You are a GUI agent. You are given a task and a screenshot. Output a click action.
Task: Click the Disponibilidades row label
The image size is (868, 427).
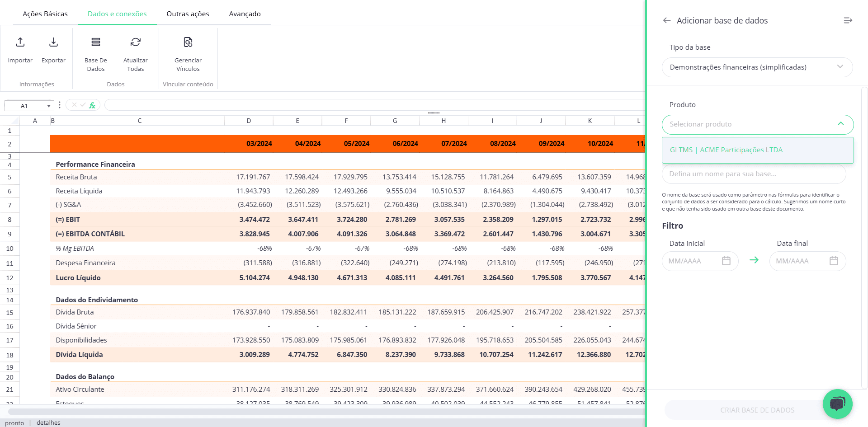pyautogui.click(x=81, y=340)
